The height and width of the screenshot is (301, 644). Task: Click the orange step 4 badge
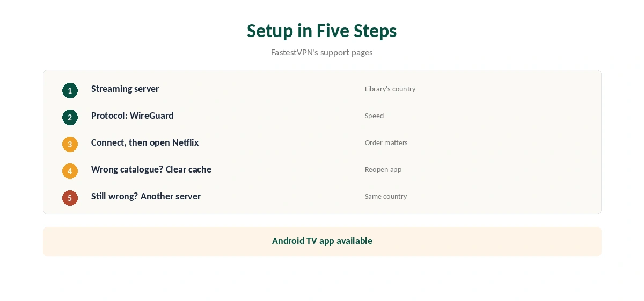click(70, 171)
